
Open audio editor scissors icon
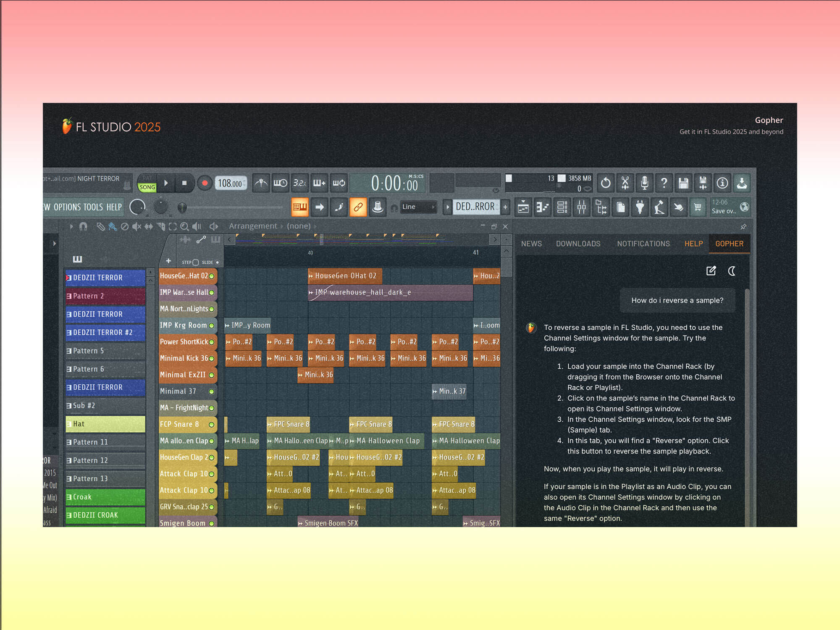click(x=625, y=183)
